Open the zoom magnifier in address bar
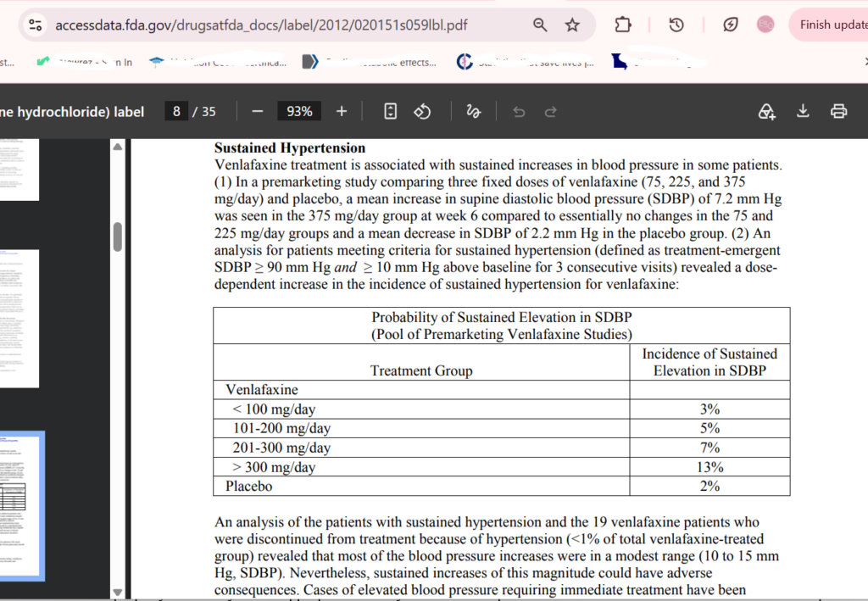 pyautogui.click(x=540, y=25)
